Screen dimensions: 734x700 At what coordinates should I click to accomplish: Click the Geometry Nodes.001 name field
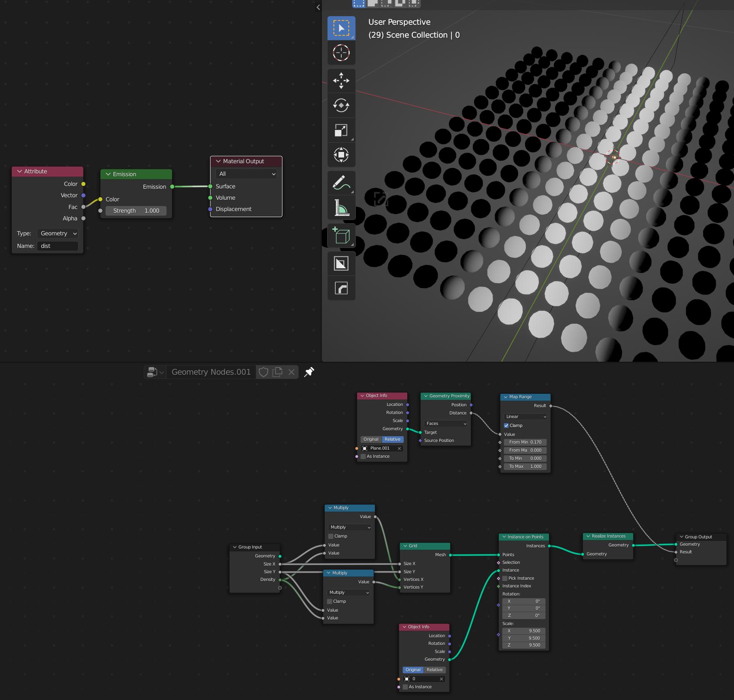[x=211, y=372]
